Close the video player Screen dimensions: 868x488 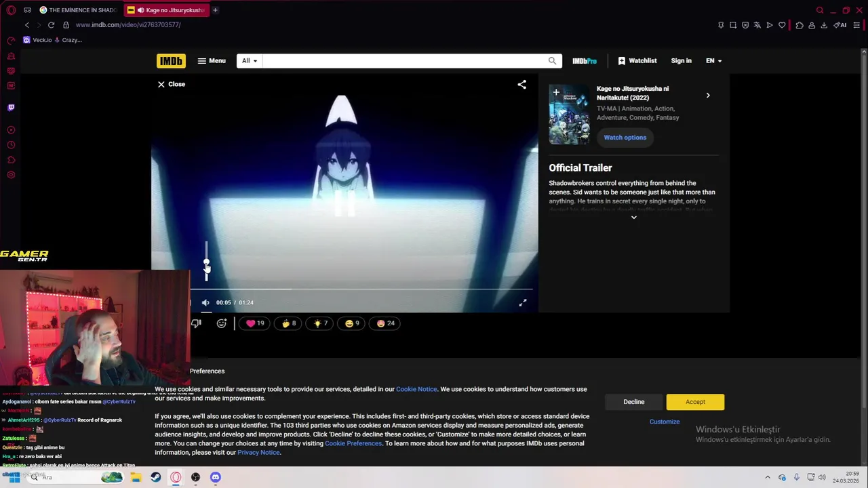pyautogui.click(x=171, y=84)
